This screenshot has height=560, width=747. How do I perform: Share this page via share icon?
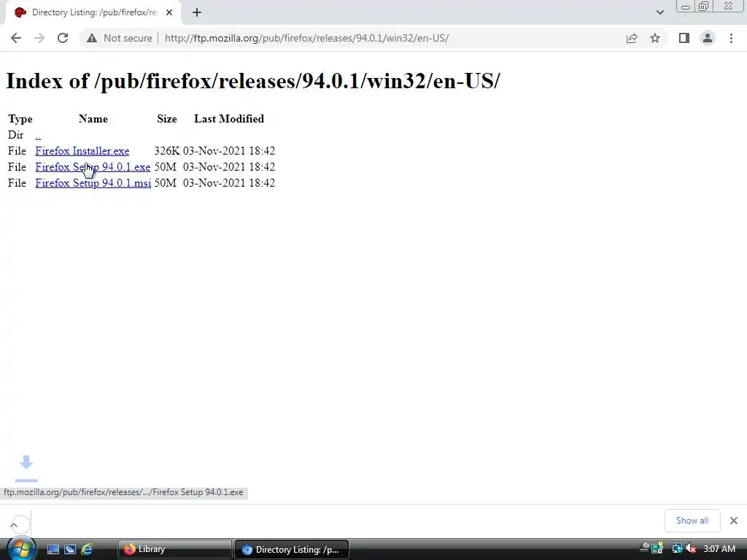tap(632, 38)
